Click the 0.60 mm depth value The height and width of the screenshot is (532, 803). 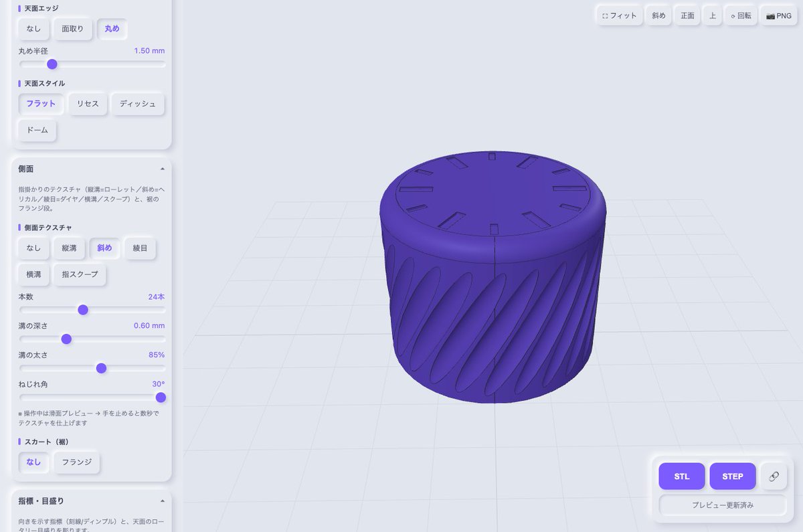point(149,326)
